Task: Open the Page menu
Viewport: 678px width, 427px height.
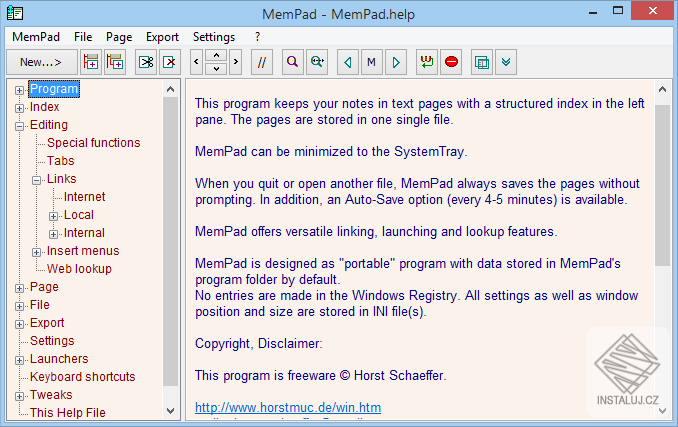Action: coord(119,37)
